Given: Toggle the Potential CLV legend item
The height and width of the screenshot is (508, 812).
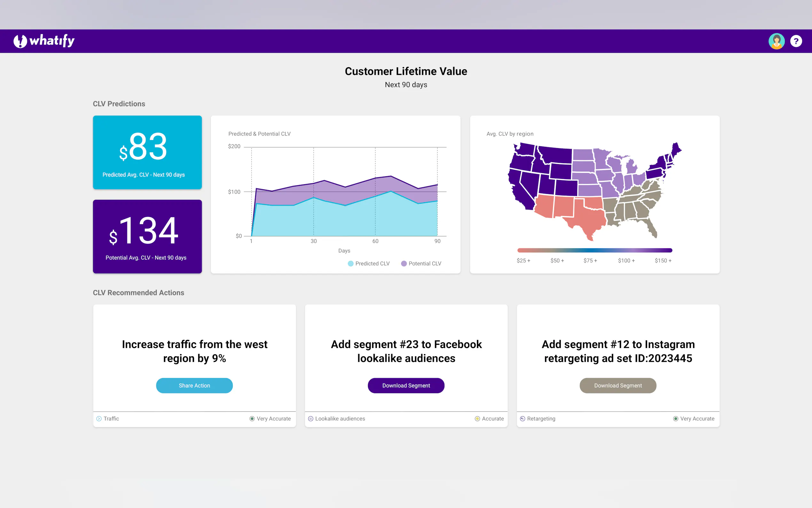Looking at the screenshot, I should coord(421,263).
